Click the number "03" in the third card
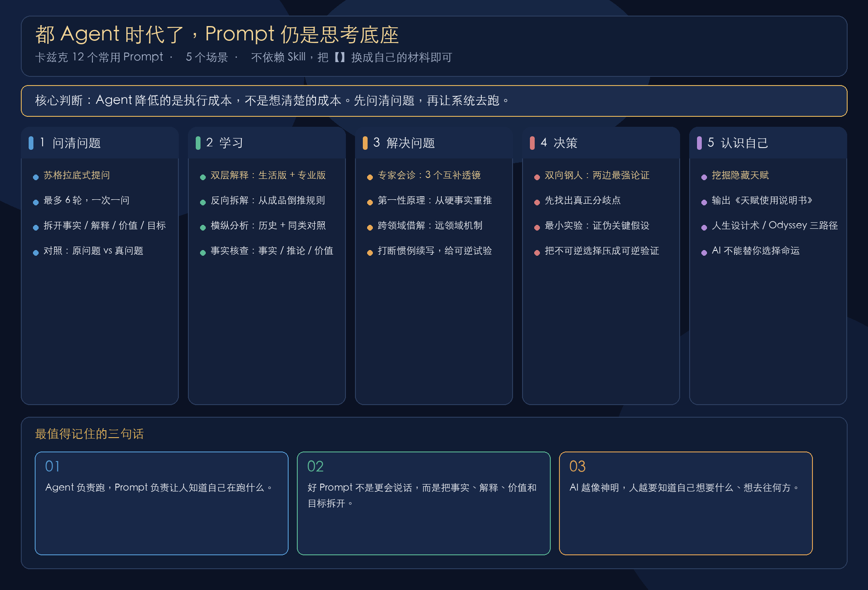Screen dimensions: 868x590 tap(578, 466)
